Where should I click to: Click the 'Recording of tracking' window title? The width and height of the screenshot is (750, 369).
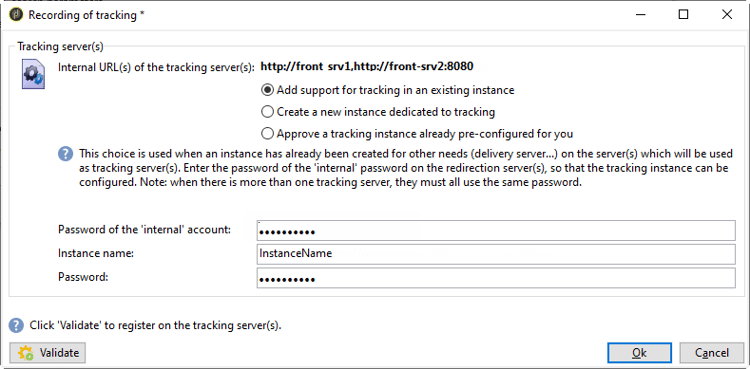[87, 15]
